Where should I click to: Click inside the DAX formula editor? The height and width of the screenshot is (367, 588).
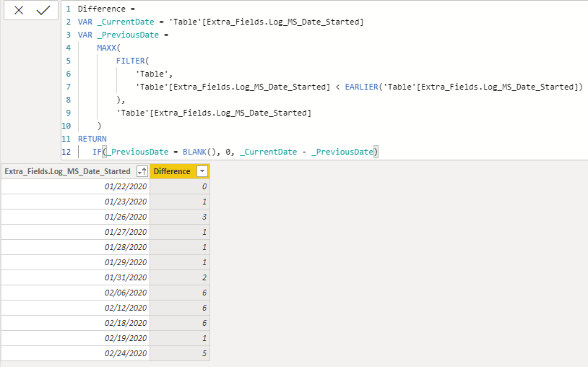click(324, 80)
